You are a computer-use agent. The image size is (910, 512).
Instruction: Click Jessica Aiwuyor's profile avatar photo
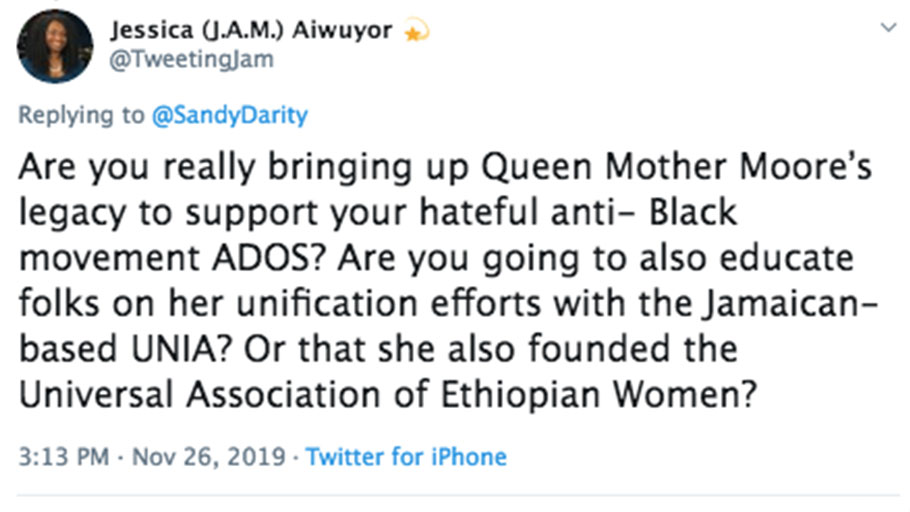coord(56,46)
